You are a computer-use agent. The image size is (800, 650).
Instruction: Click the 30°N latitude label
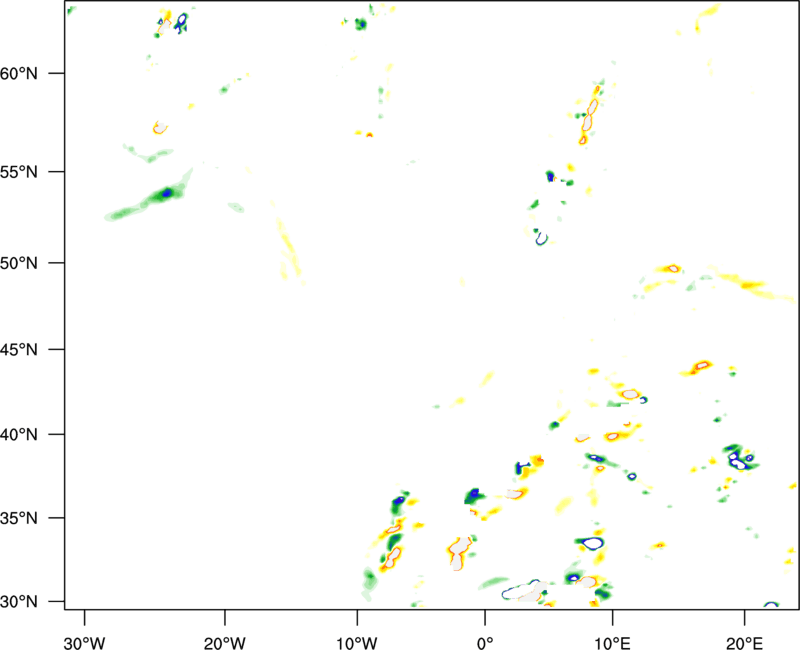[19, 602]
